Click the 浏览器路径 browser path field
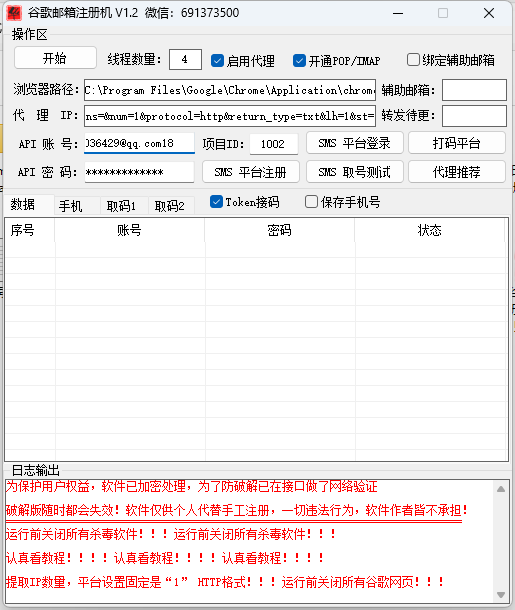This screenshot has width=515, height=610. click(230, 90)
